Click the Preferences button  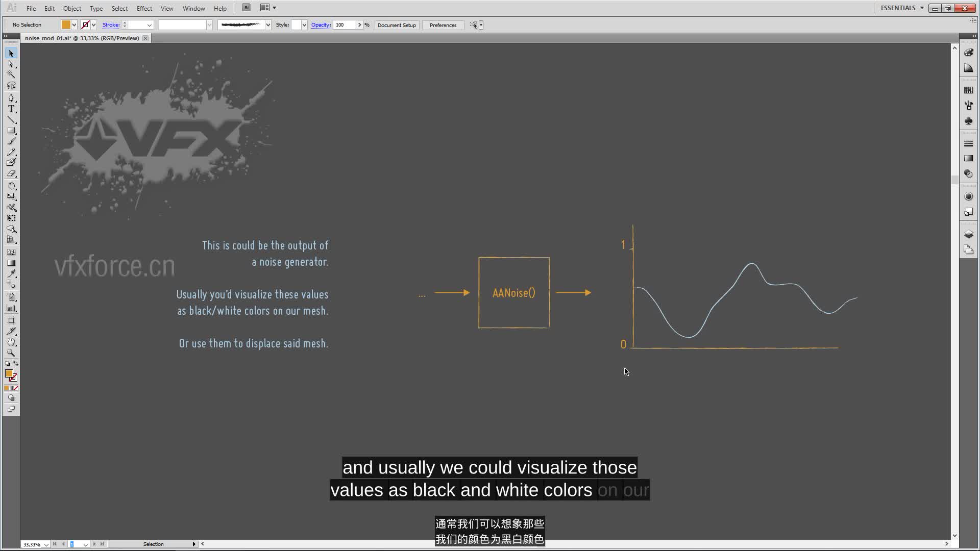pyautogui.click(x=443, y=25)
